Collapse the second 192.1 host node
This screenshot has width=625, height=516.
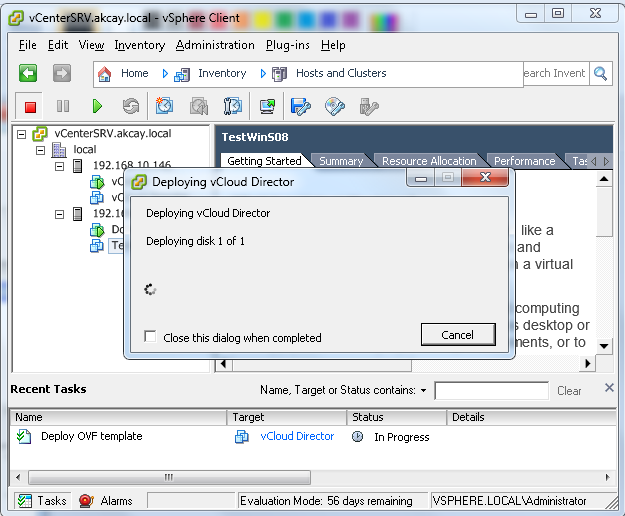tap(59, 214)
